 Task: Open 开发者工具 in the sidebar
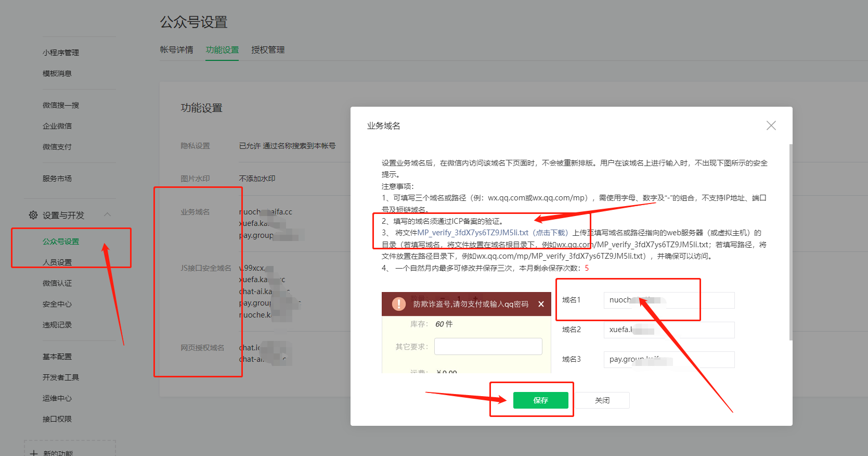61,377
